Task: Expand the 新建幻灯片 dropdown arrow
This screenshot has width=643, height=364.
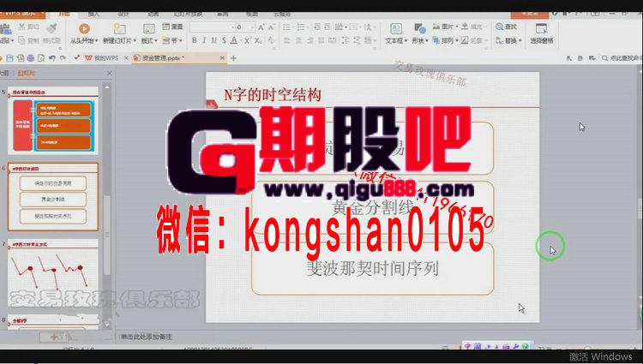Action: tap(133, 41)
